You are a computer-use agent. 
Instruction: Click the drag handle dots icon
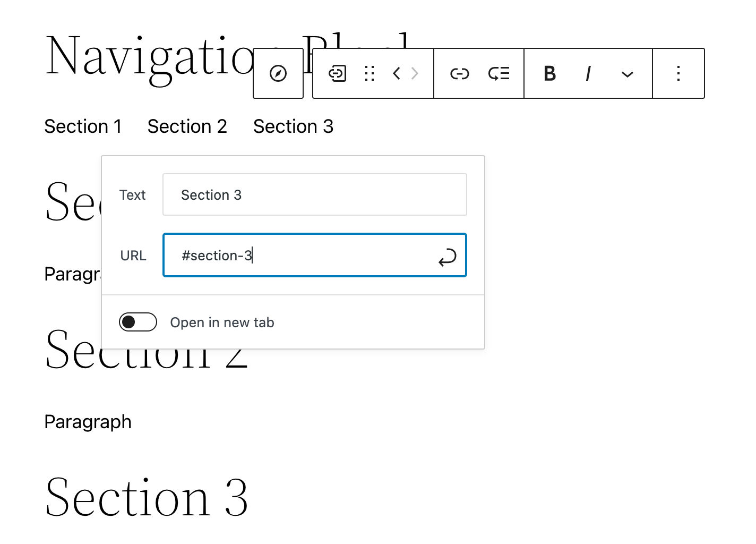[370, 73]
